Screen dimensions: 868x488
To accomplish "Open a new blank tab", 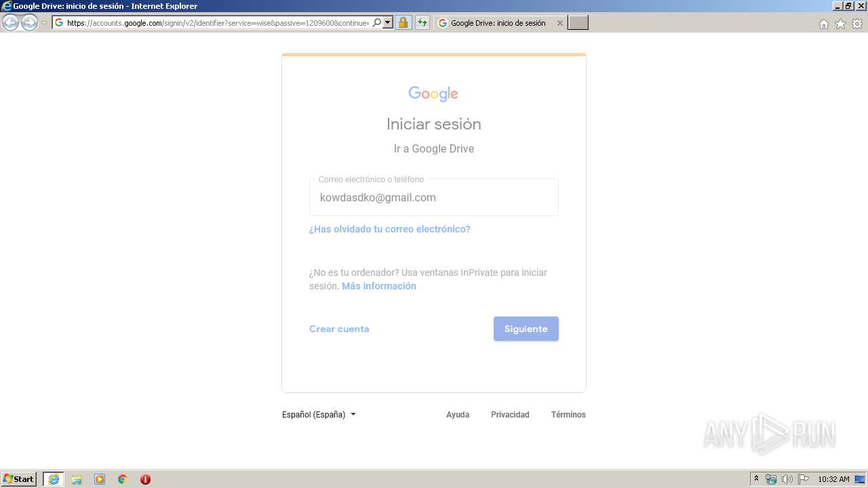I will [578, 23].
